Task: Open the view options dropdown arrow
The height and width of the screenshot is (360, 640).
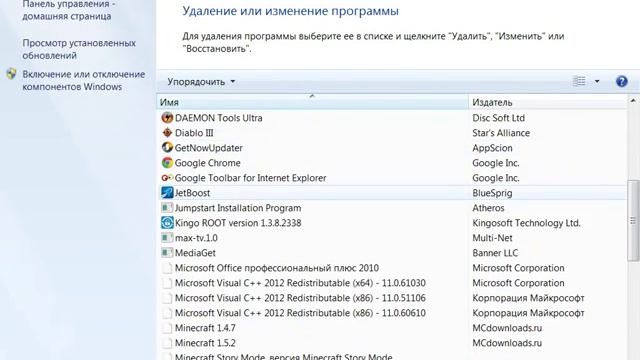Action: point(597,81)
